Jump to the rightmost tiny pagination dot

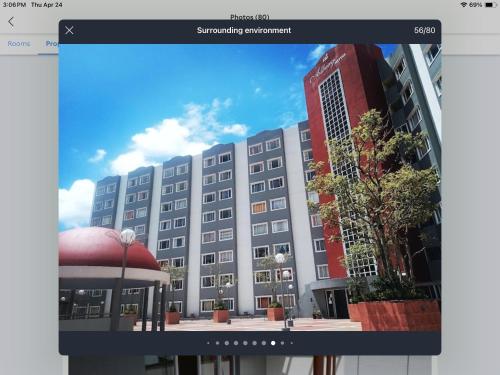pos(292,343)
